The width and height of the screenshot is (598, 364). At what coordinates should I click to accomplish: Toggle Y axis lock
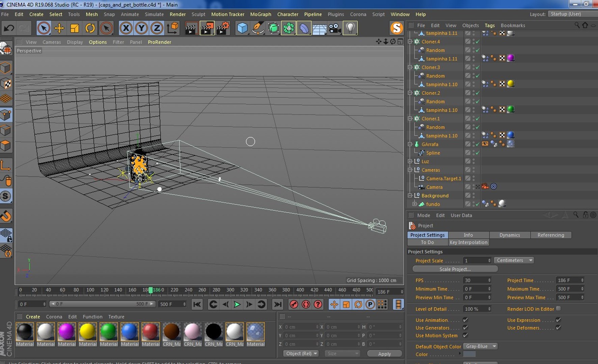coord(141,28)
